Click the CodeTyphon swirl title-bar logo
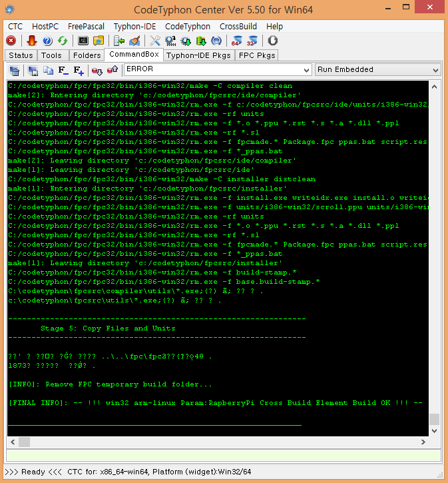This screenshot has height=483, width=448. pos(10,9)
